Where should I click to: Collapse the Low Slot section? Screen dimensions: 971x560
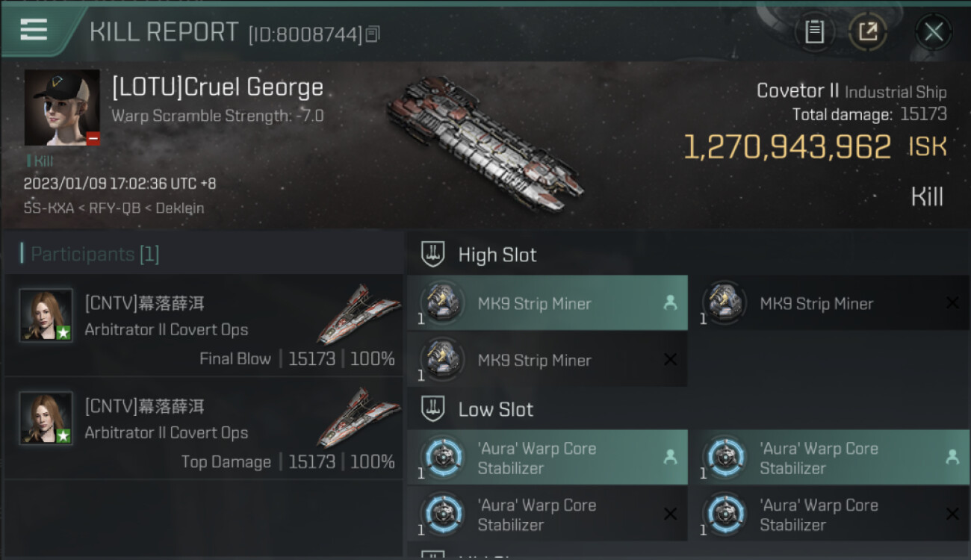click(495, 409)
